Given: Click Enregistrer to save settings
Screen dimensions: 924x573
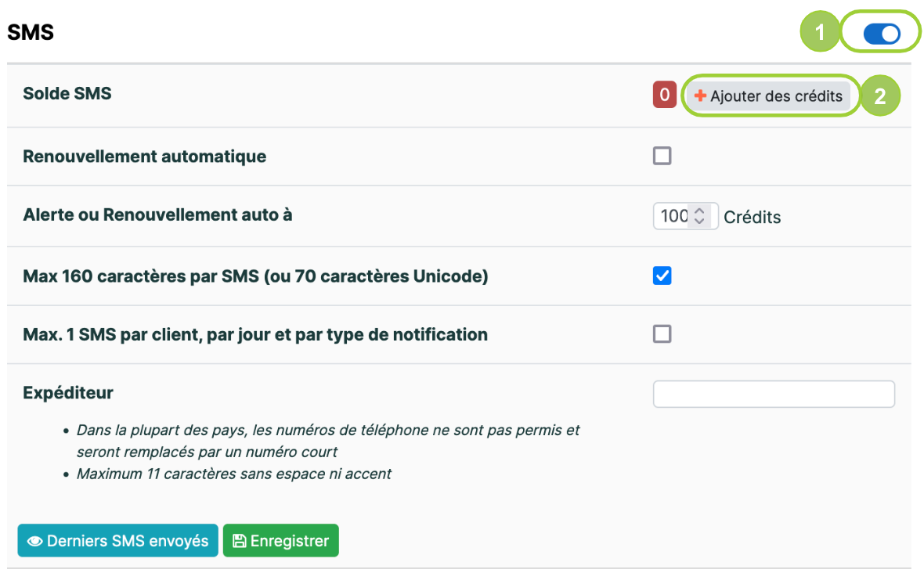Looking at the screenshot, I should pyautogui.click(x=280, y=541).
